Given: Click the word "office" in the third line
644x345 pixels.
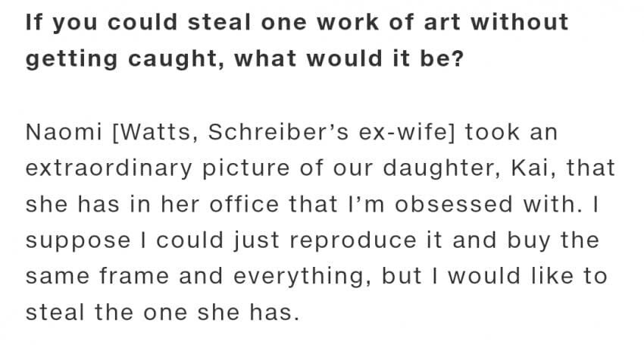Looking at the screenshot, I should (244, 205).
